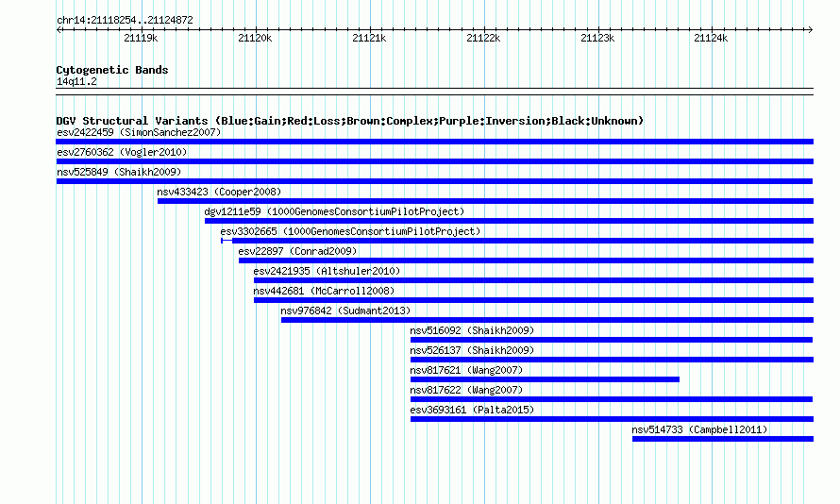Click the blue bar under esv2421935

pos(533,280)
